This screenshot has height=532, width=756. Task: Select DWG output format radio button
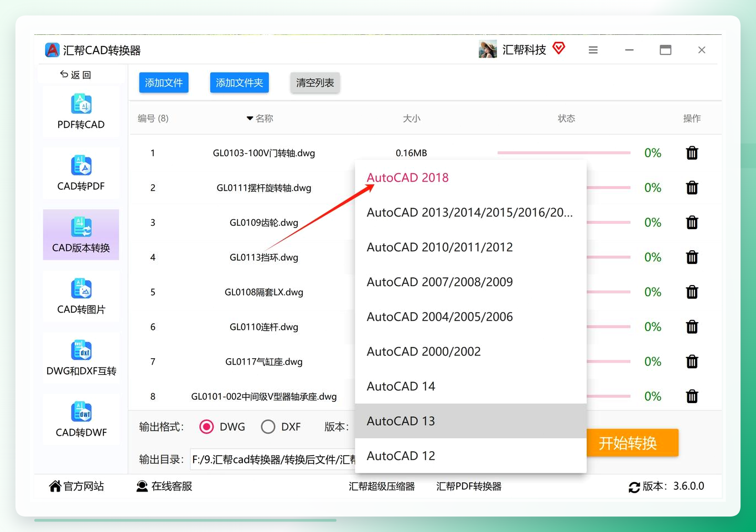(206, 427)
